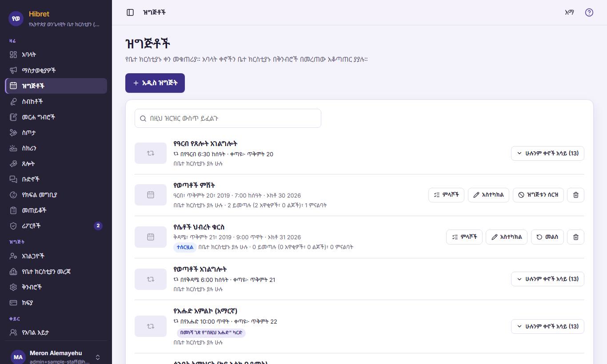The height and width of the screenshot is (364, 607).
Task: Open the help question mark icon
Action: pos(589,12)
